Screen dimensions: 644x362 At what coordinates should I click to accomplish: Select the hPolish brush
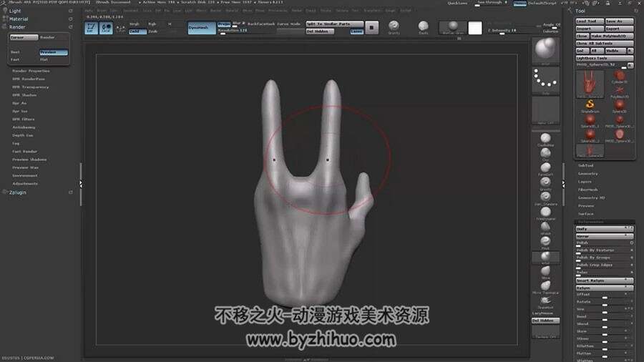(545, 228)
